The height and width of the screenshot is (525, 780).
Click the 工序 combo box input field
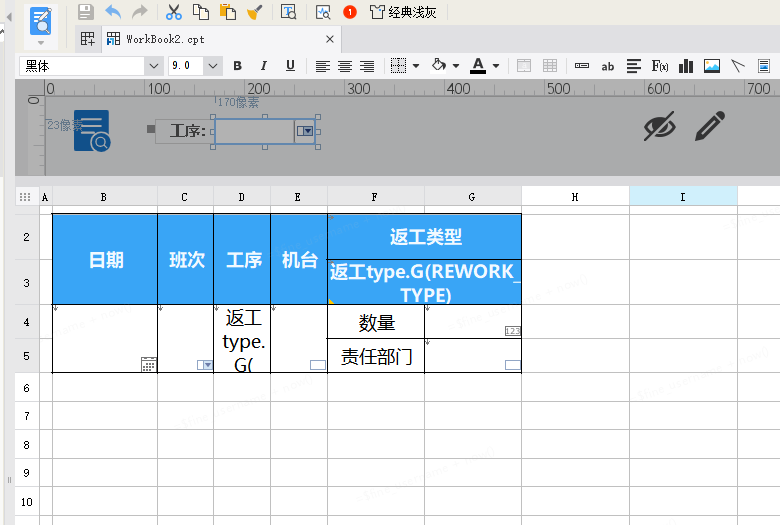click(x=255, y=131)
